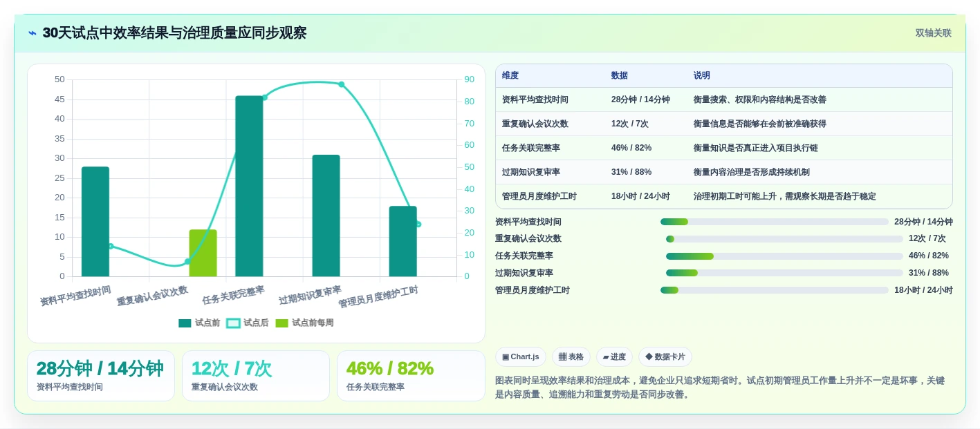Click the 管理员月度维护工时 progress bar
This screenshot has width=980, height=429.
775,290
